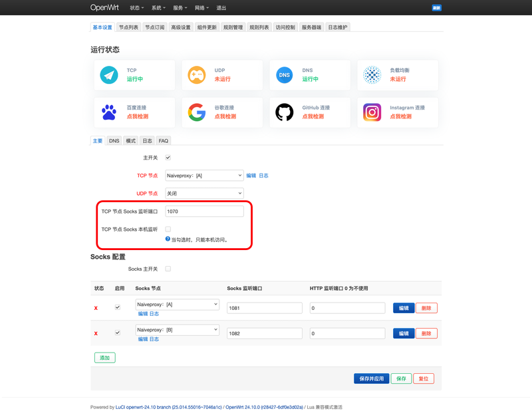Enable the Socks 主开关 checkbox

click(168, 269)
